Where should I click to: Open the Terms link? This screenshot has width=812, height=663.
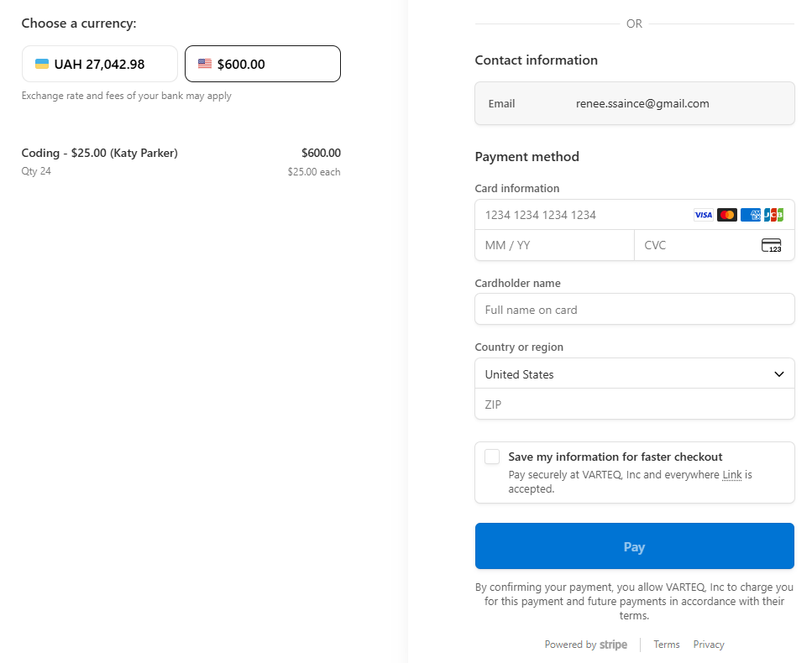coord(667,645)
